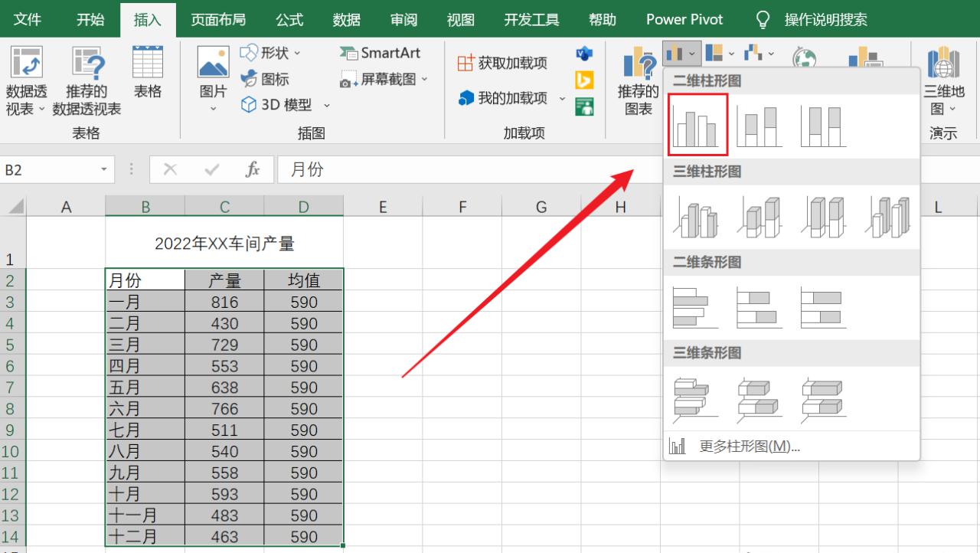980x553 pixels.
Task: Switch to the Page Layout (页面布局) tab
Action: click(218, 19)
